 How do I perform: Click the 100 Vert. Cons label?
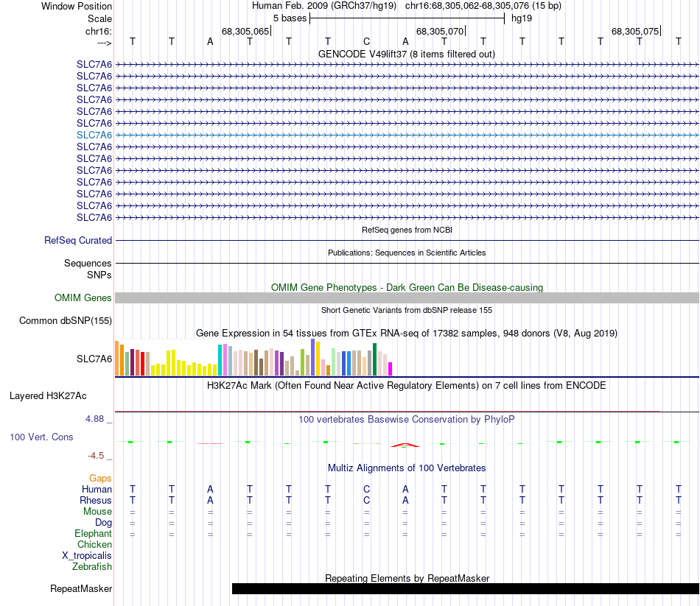[41, 437]
